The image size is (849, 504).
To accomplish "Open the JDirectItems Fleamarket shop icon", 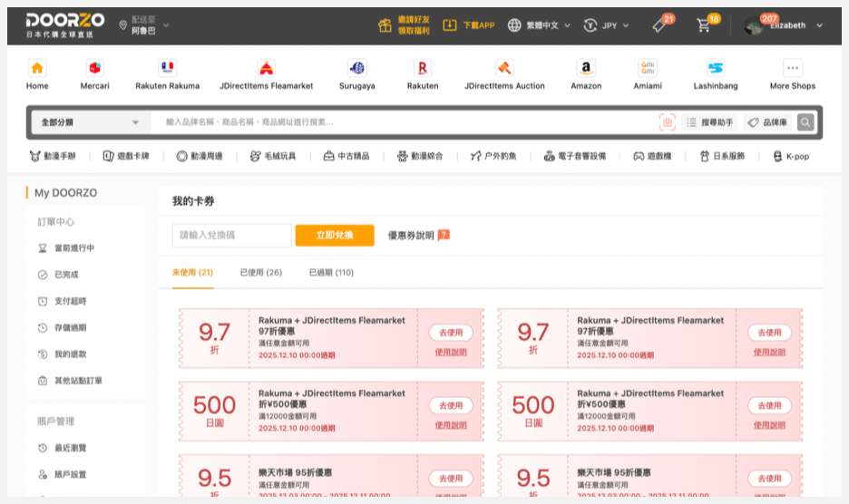I will click(266, 68).
